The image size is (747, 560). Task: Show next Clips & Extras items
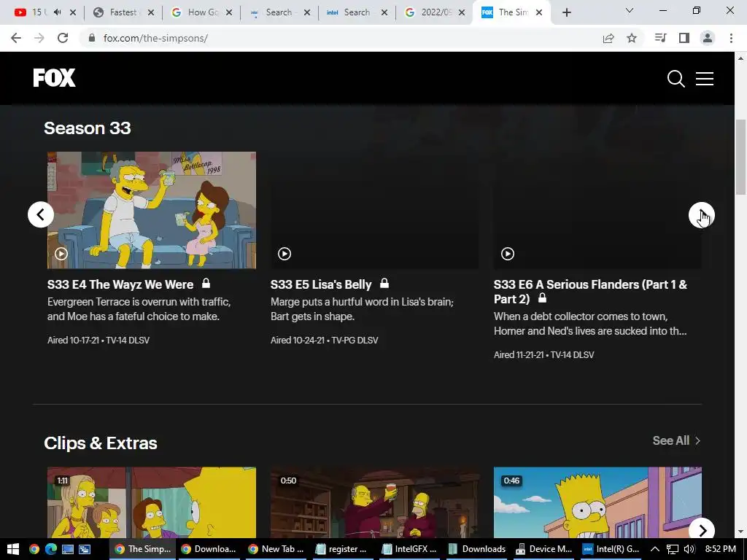pos(702,530)
